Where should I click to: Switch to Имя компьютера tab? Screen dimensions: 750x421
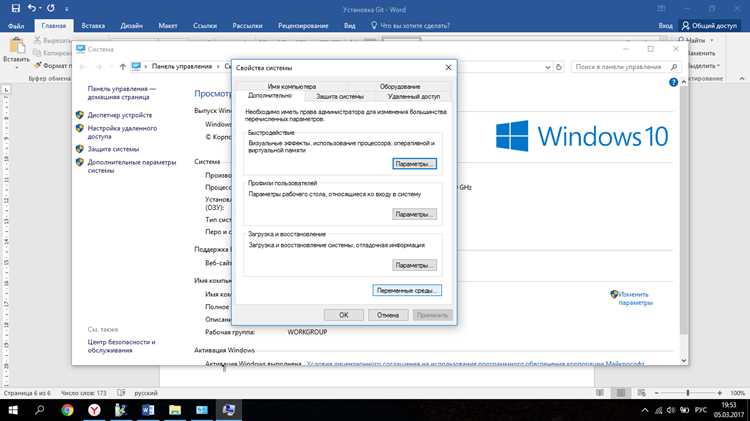pos(292,87)
